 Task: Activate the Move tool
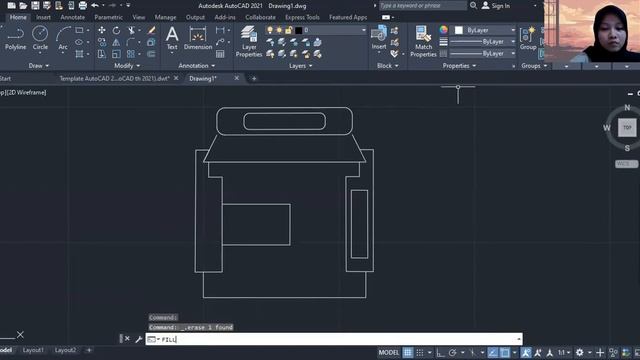pos(102,30)
